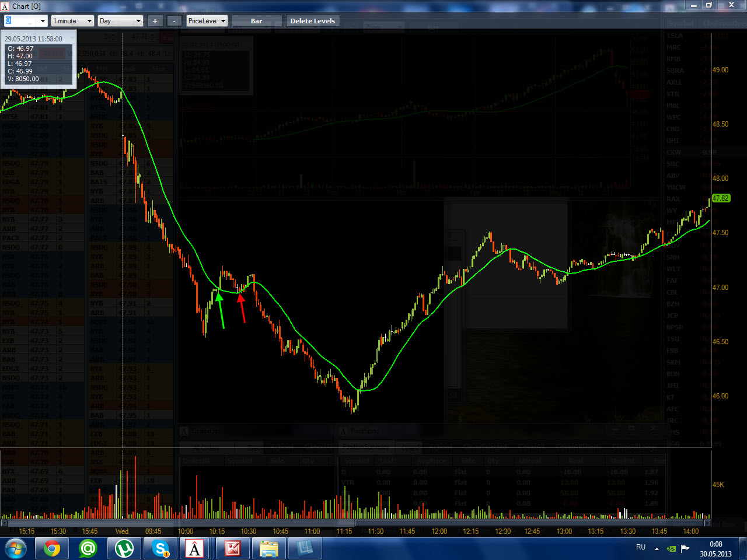Click the Delete Levels button
This screenshot has height=560, width=747.
click(x=313, y=21)
